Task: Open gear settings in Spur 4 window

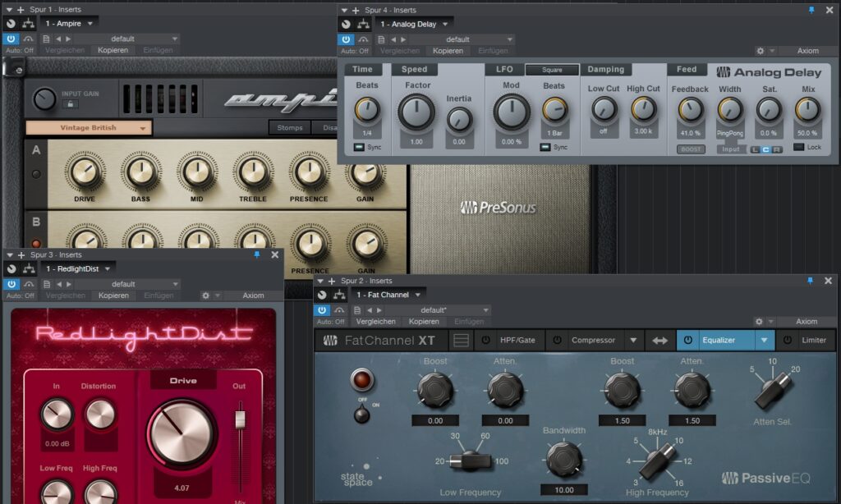Action: click(760, 51)
